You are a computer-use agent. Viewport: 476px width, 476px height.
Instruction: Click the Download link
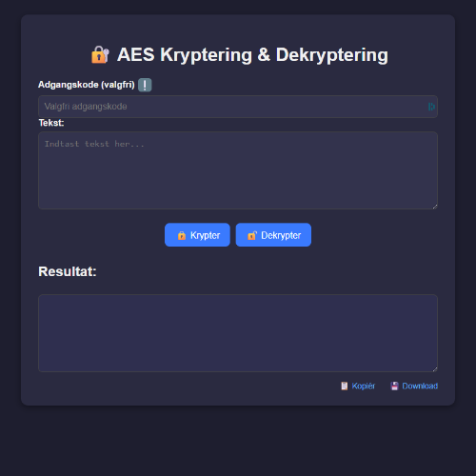coord(414,386)
